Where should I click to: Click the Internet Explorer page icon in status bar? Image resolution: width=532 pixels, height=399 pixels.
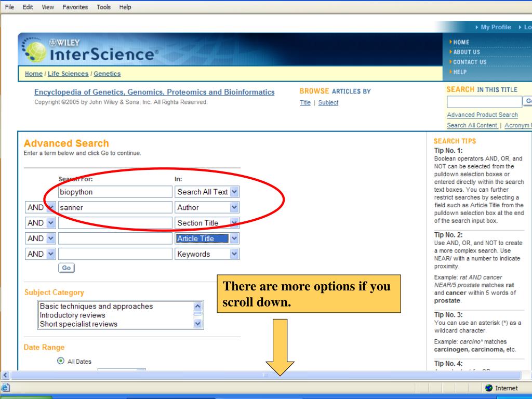click(x=5, y=388)
